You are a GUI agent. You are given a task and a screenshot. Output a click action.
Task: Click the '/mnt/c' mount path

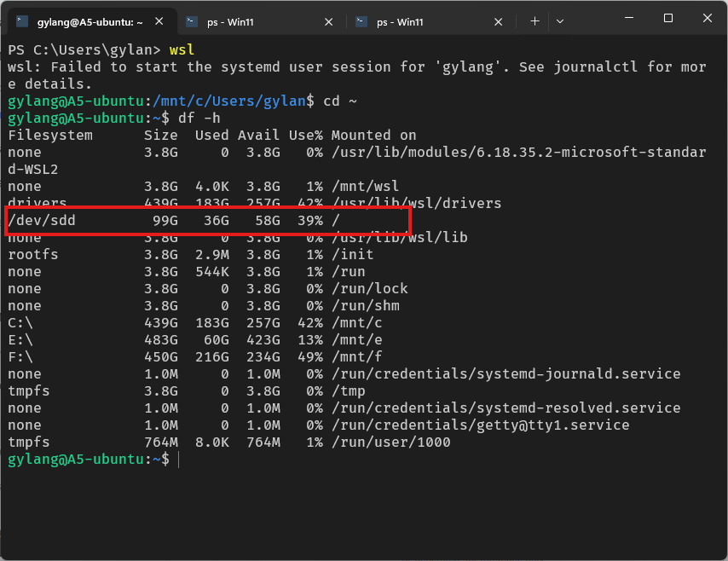[357, 323]
